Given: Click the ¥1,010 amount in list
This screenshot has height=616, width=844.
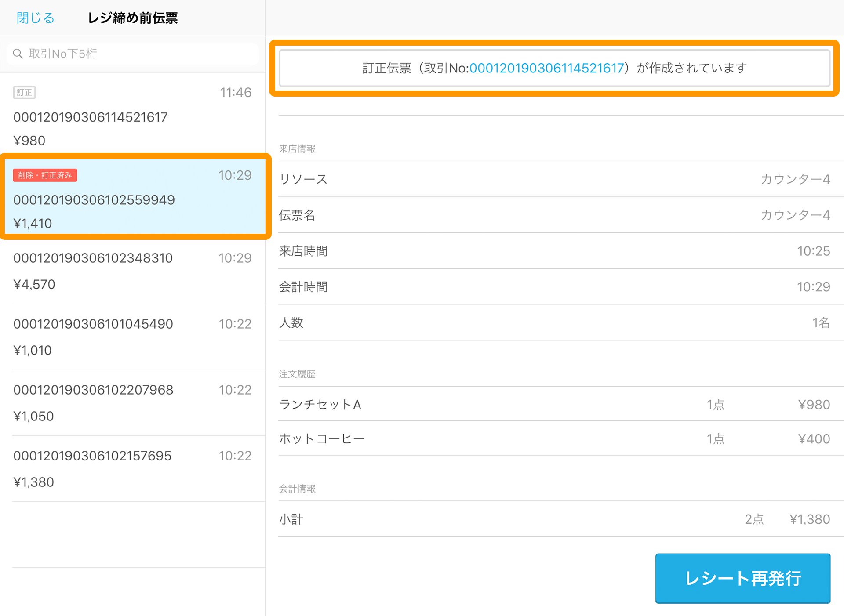Looking at the screenshot, I should [33, 351].
